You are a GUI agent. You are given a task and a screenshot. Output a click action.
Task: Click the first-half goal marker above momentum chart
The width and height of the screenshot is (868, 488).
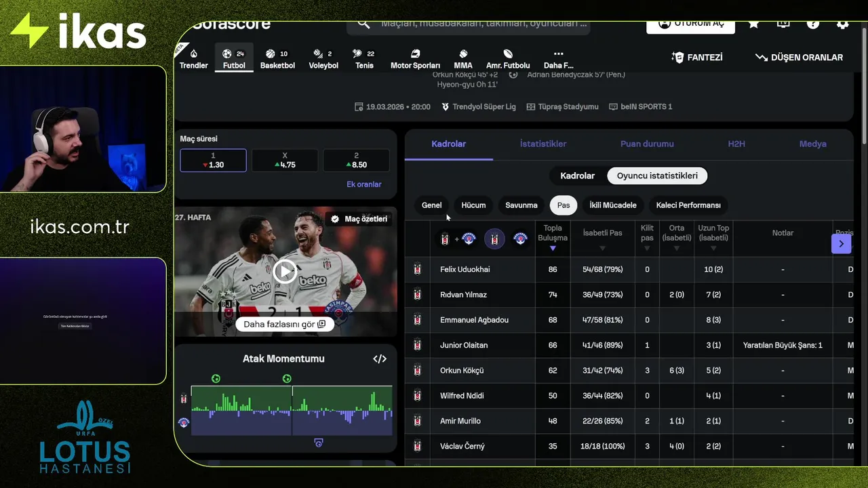[x=216, y=379]
